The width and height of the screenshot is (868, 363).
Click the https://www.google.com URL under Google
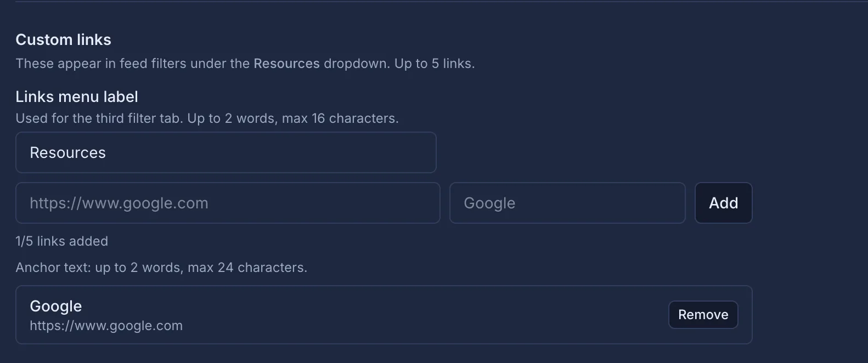(x=106, y=325)
